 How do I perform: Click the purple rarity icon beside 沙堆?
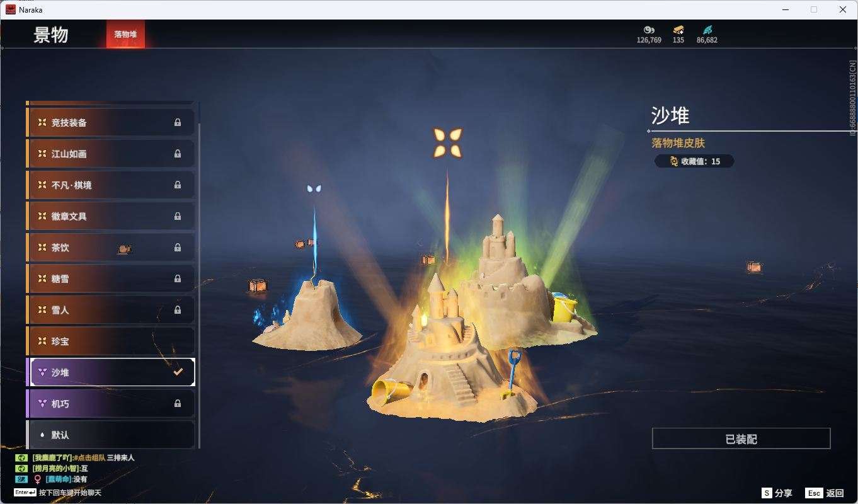tap(42, 372)
